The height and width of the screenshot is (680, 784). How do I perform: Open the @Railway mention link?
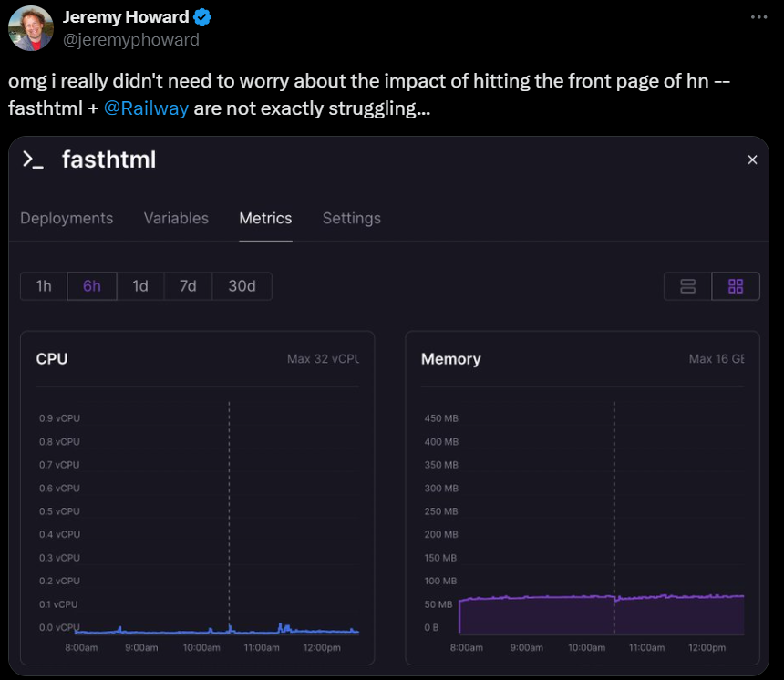(146, 108)
